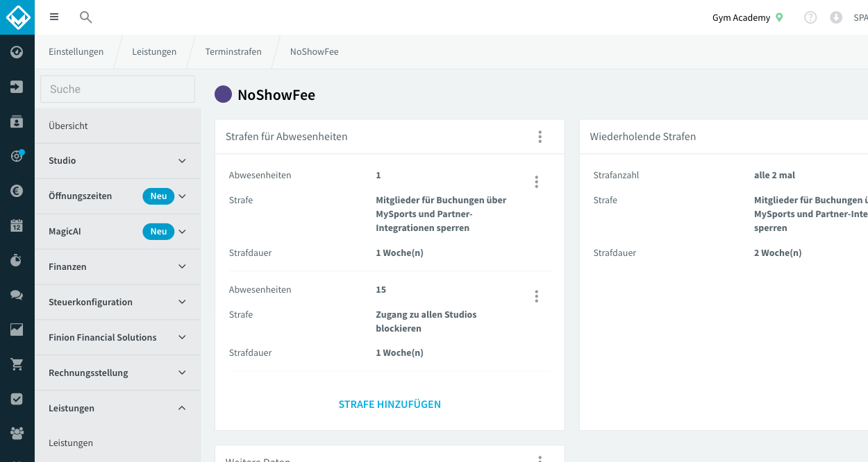868x462 pixels.
Task: Open the Leistungen sub-item under the Leistungen section
Action: pos(118,443)
